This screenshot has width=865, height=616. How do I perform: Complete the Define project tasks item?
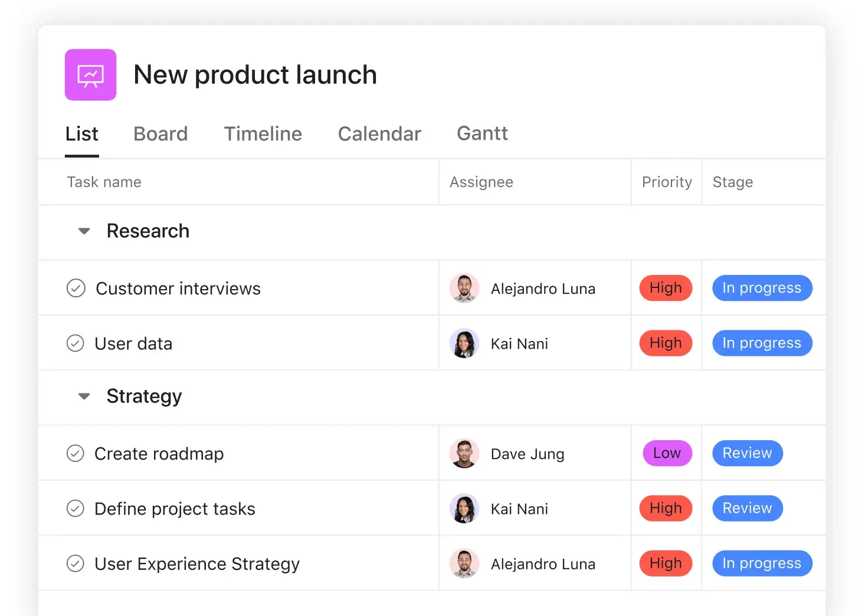[76, 509]
